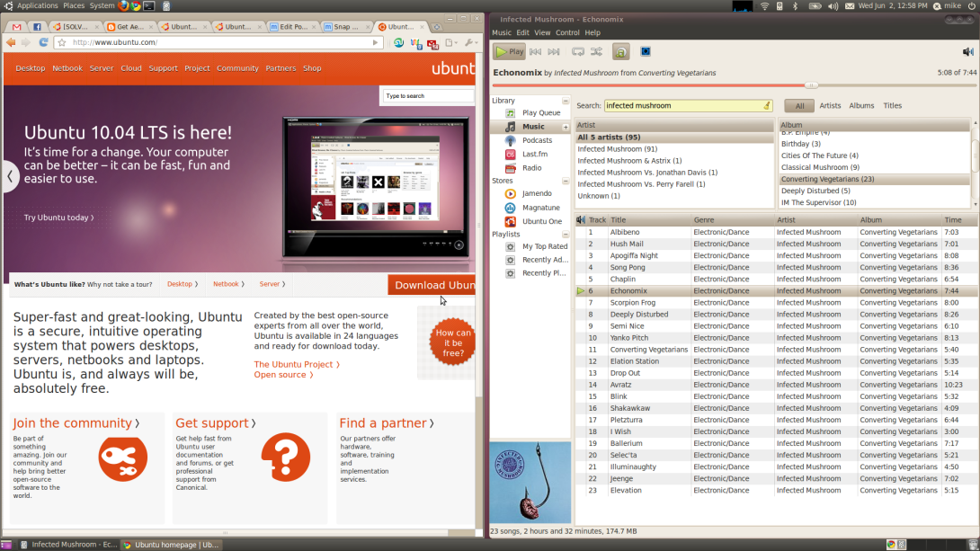Collapse the Stores section in sidebar
Viewport: 980px width, 551px height.
pos(566,182)
